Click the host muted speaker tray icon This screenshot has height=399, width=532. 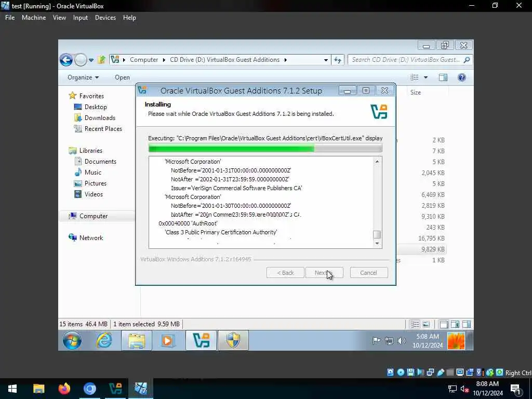coord(465,389)
